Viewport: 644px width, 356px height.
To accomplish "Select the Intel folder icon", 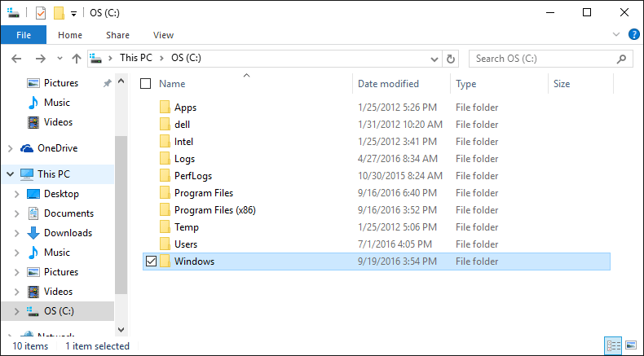I will (x=165, y=142).
